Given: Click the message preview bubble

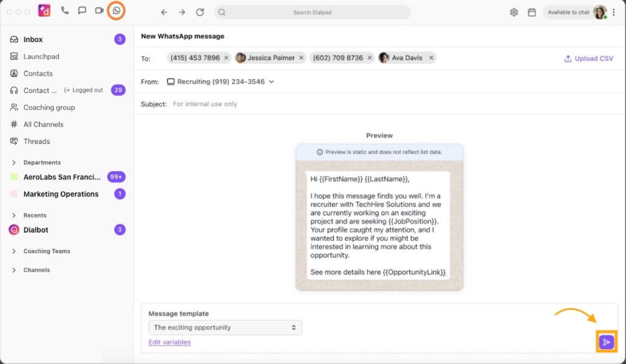Looking at the screenshot, I should (x=378, y=226).
